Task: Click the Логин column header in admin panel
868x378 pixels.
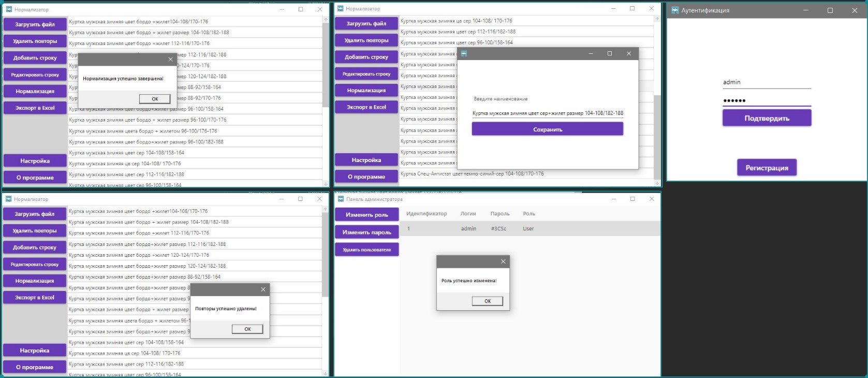Action: [468, 213]
